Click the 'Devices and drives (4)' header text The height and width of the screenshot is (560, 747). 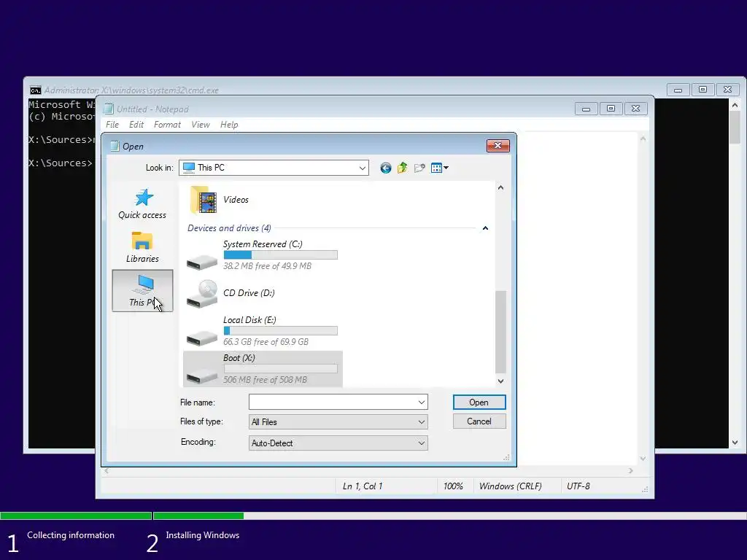pyautogui.click(x=229, y=228)
